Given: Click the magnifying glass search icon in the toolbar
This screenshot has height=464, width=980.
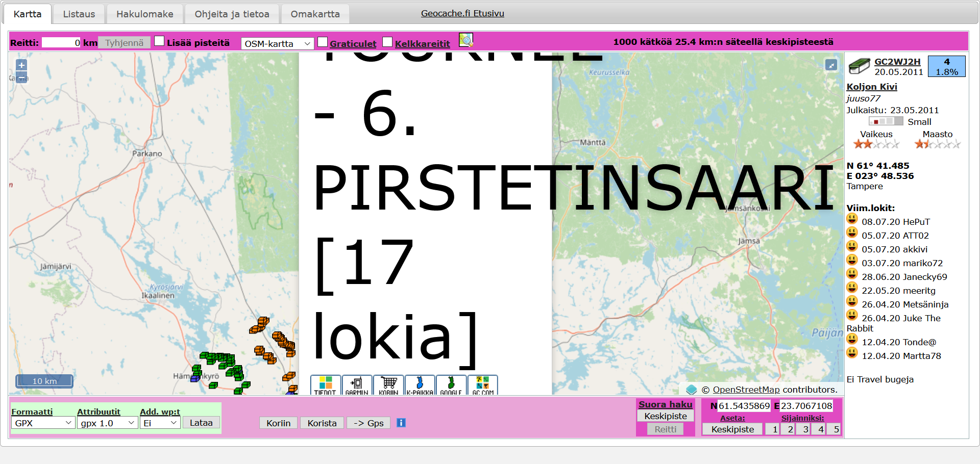Looking at the screenshot, I should pyautogui.click(x=465, y=40).
